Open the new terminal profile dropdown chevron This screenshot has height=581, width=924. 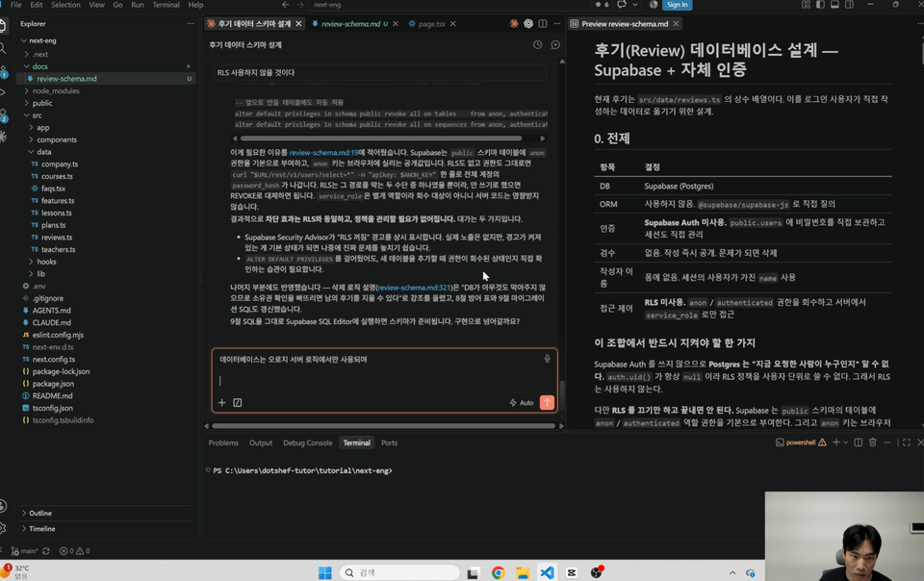(846, 442)
